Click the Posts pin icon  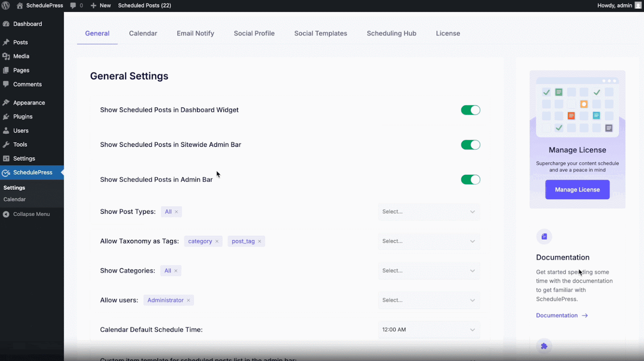coord(6,42)
